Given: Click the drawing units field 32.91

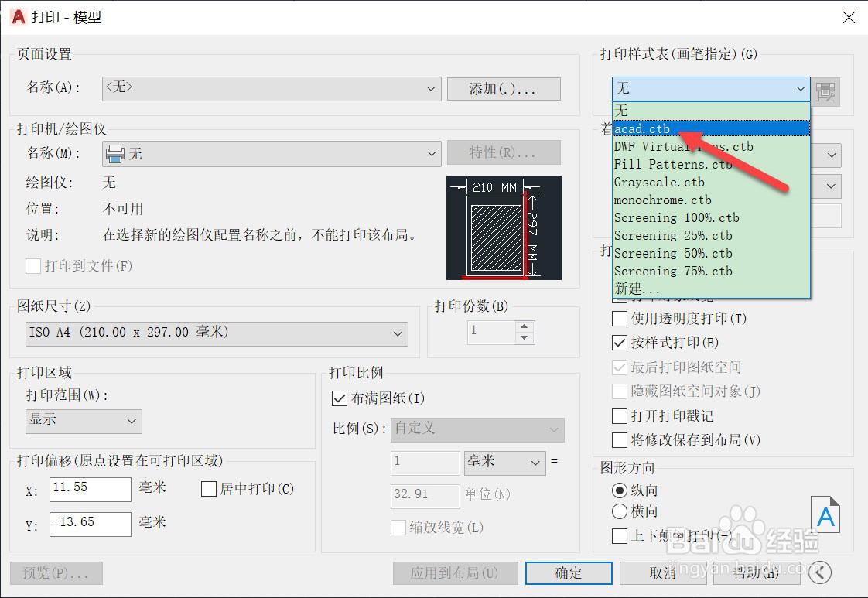Looking at the screenshot, I should (425, 496).
